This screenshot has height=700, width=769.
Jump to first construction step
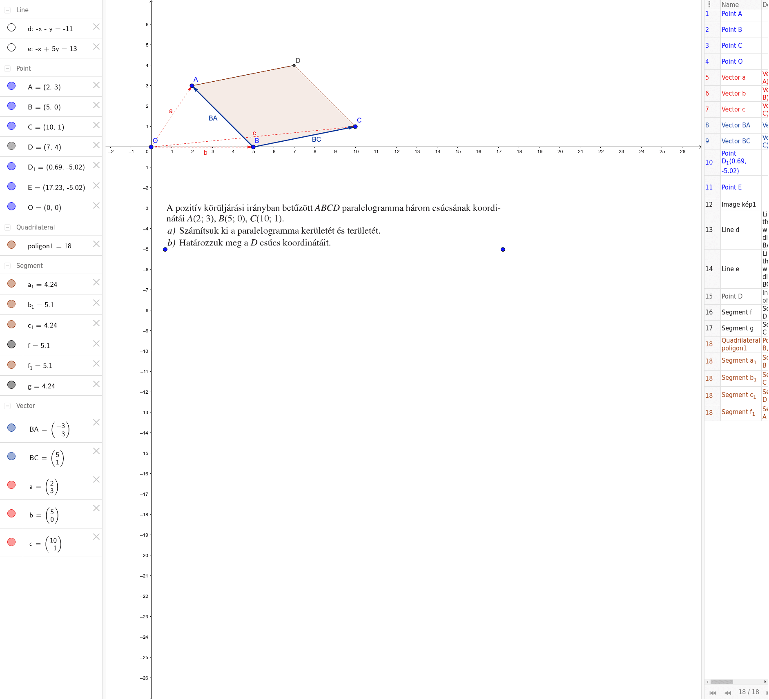coord(713,693)
